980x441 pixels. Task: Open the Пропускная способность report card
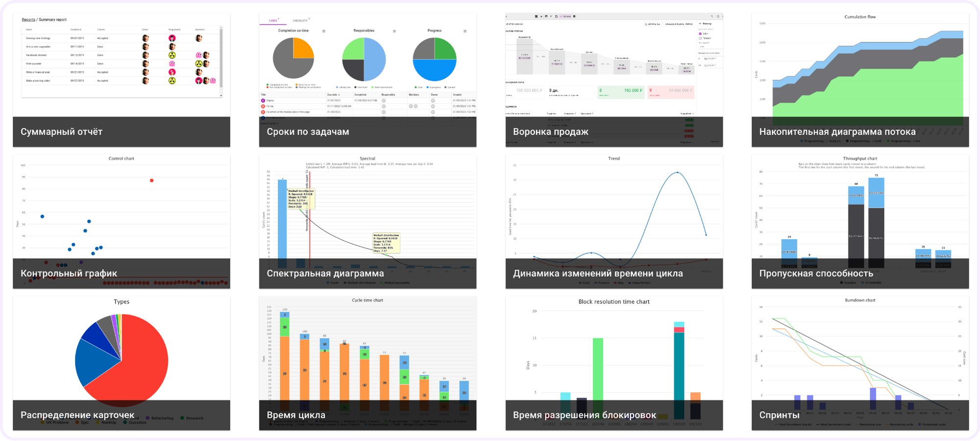tap(860, 221)
